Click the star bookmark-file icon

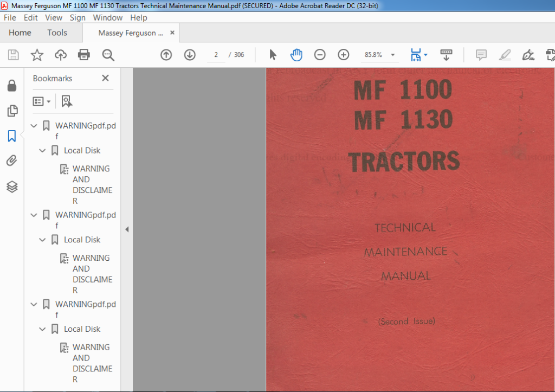[37, 55]
